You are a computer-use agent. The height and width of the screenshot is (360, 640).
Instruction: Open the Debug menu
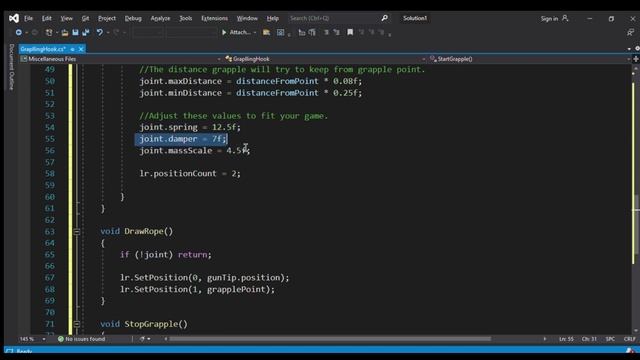133,18
